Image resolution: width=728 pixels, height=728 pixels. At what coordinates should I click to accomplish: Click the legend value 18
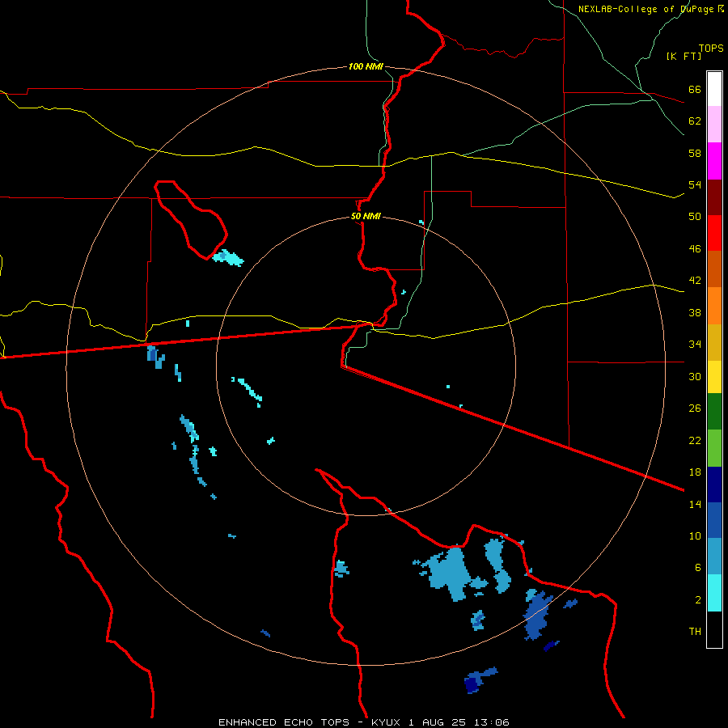[x=695, y=472]
